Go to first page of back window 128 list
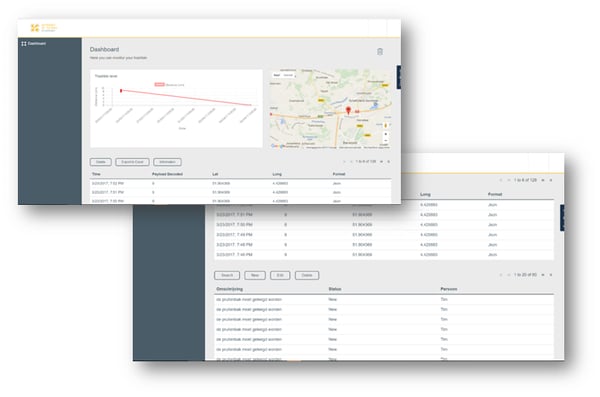This screenshot has width=600, height=397. click(x=501, y=180)
